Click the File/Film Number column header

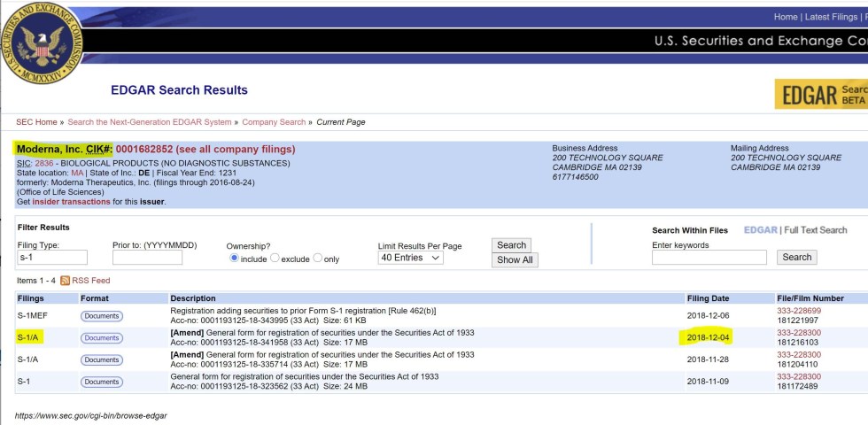(810, 298)
